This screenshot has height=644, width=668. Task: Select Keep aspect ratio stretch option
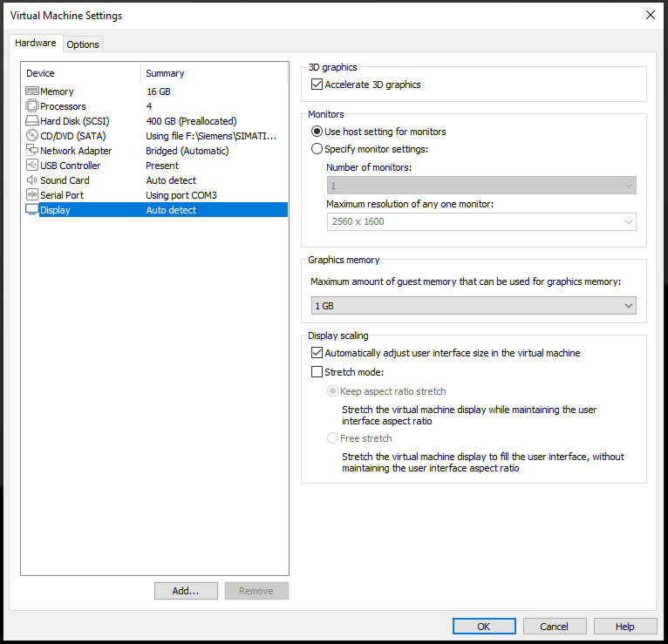(x=332, y=391)
